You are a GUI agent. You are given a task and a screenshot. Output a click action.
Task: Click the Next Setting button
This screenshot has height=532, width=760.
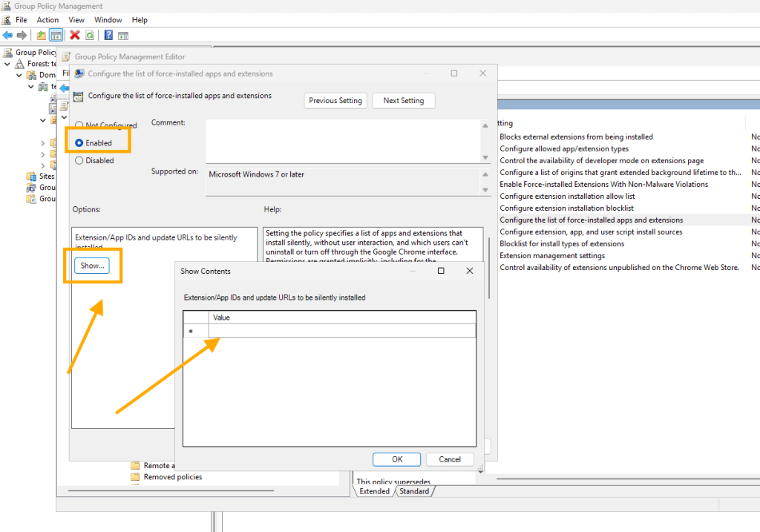pyautogui.click(x=403, y=101)
